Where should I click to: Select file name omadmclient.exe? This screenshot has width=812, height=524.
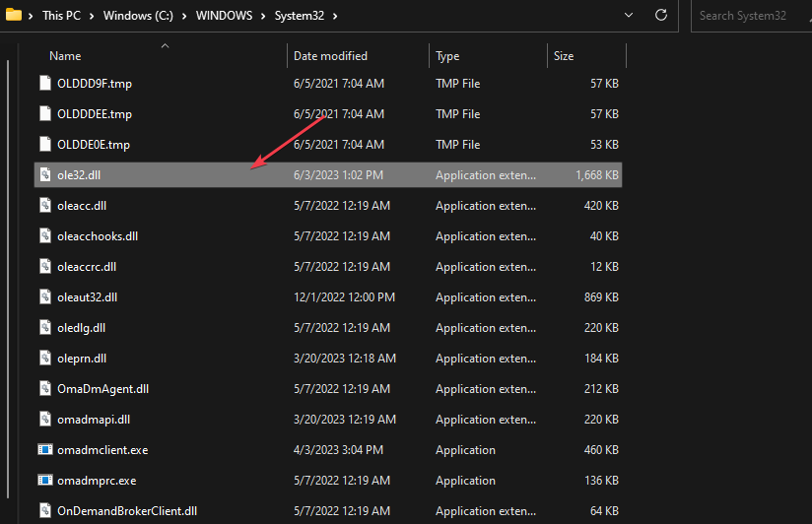tap(102, 450)
